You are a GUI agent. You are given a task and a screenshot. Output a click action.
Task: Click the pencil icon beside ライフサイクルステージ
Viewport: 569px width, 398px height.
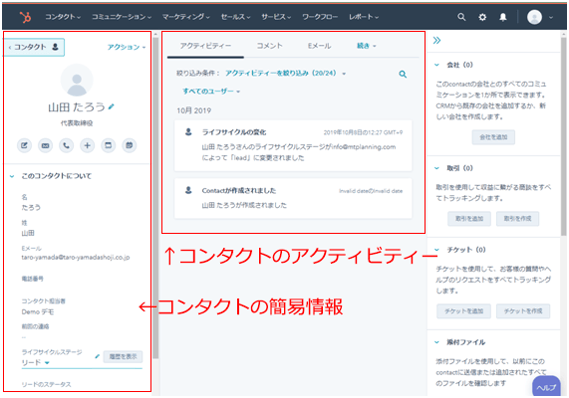pyautogui.click(x=97, y=356)
